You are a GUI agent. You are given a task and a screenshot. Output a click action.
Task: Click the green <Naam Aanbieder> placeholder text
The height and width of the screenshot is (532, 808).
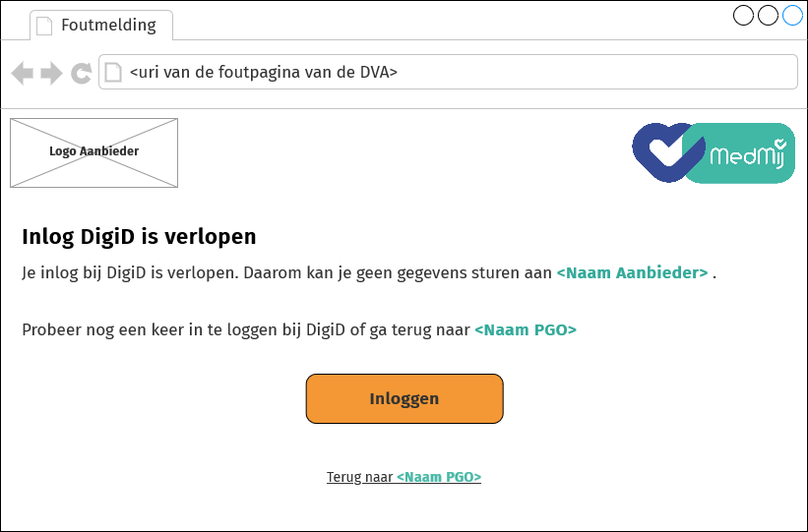pos(632,273)
